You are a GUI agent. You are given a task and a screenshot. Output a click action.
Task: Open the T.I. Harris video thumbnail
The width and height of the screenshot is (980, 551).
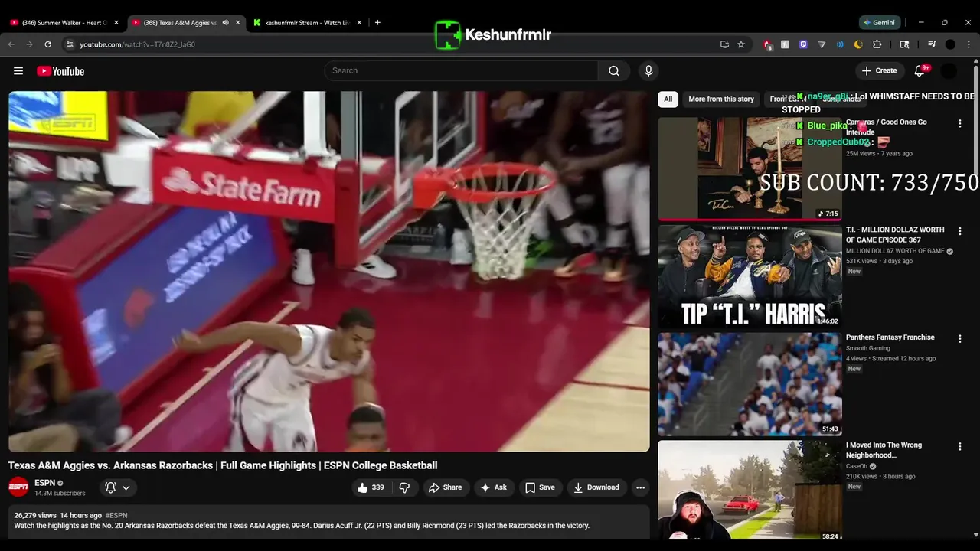(x=750, y=276)
